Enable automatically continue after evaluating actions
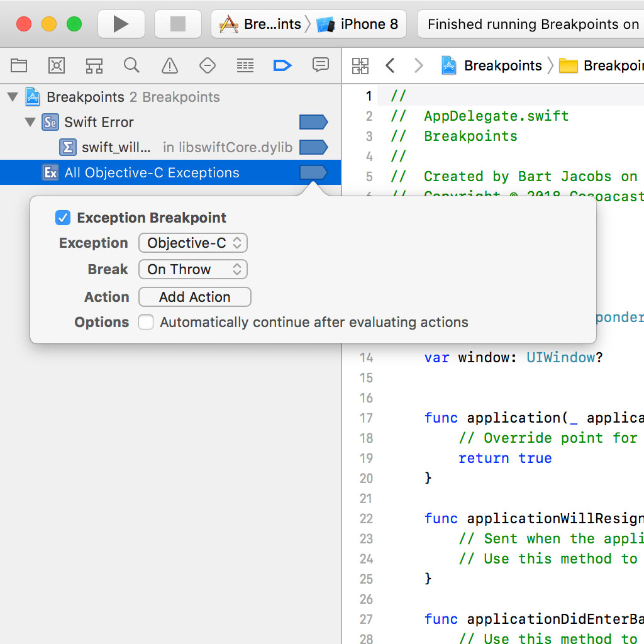 [x=145, y=322]
